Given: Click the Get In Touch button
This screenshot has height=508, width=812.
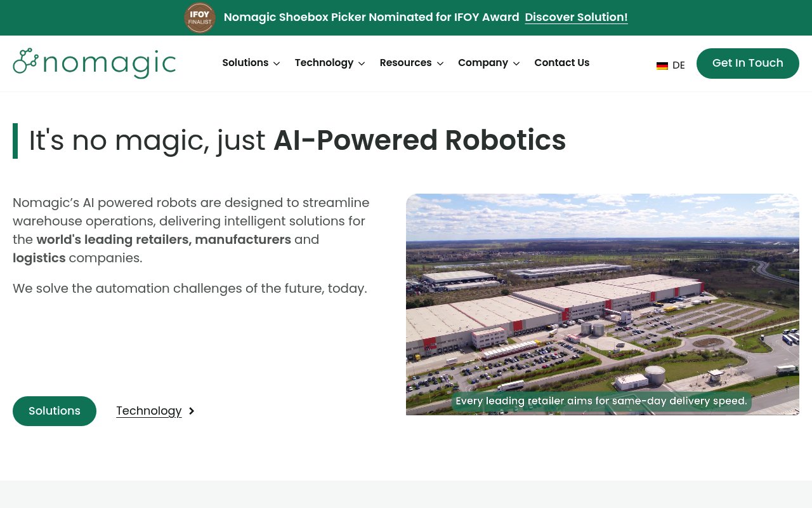Looking at the screenshot, I should (x=748, y=63).
